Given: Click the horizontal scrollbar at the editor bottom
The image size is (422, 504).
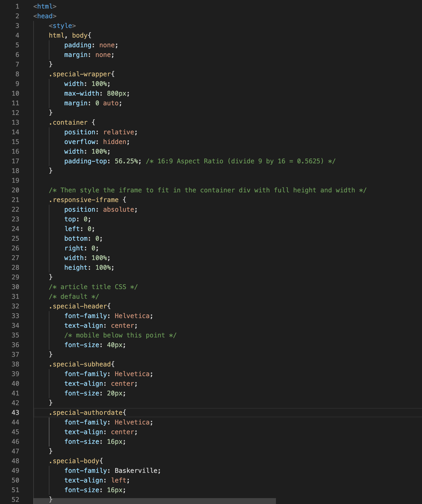Looking at the screenshot, I should pyautogui.click(x=154, y=501).
